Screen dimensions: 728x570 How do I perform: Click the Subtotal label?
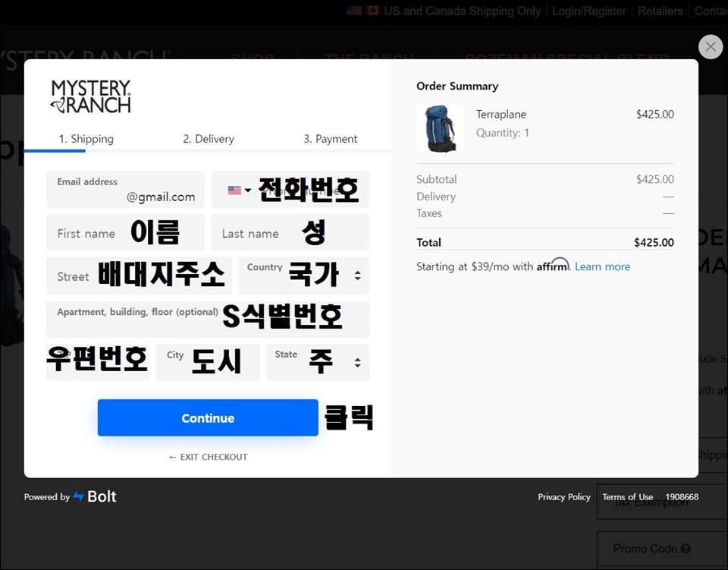coord(437,179)
